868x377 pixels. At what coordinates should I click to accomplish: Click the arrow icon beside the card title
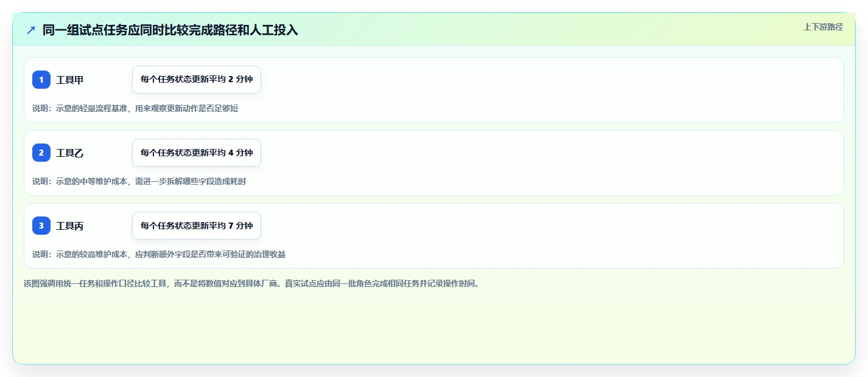(x=31, y=30)
